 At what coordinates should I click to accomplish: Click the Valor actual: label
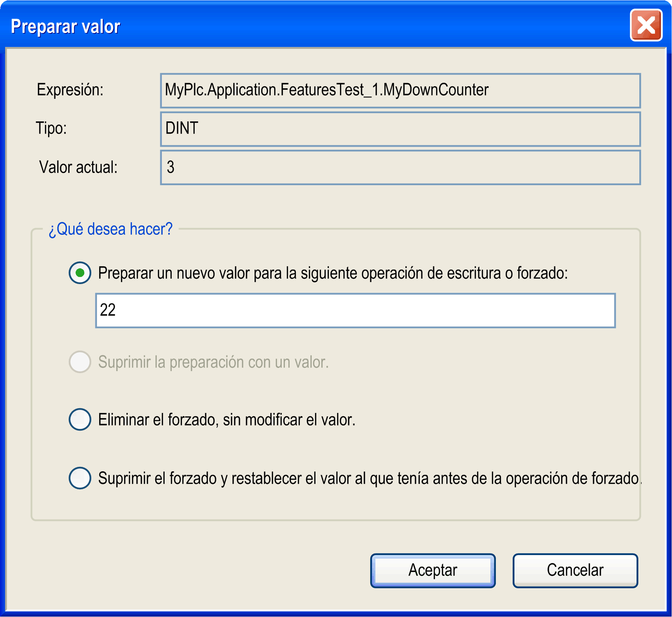78,167
